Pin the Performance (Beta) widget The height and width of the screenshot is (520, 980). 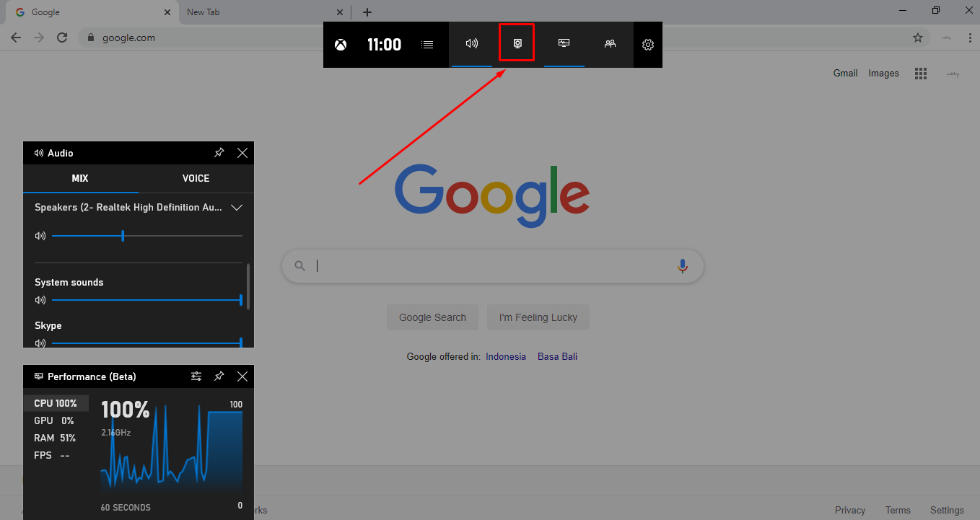[219, 376]
